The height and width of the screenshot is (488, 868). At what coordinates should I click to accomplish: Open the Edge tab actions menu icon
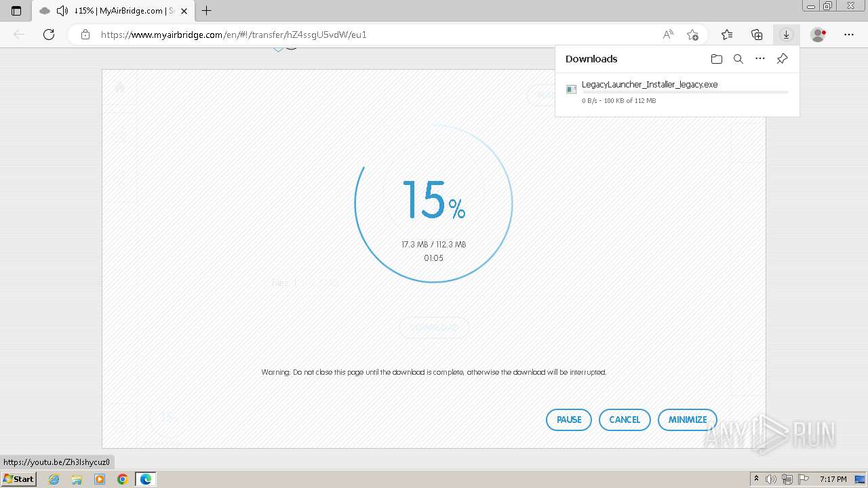[x=16, y=11]
